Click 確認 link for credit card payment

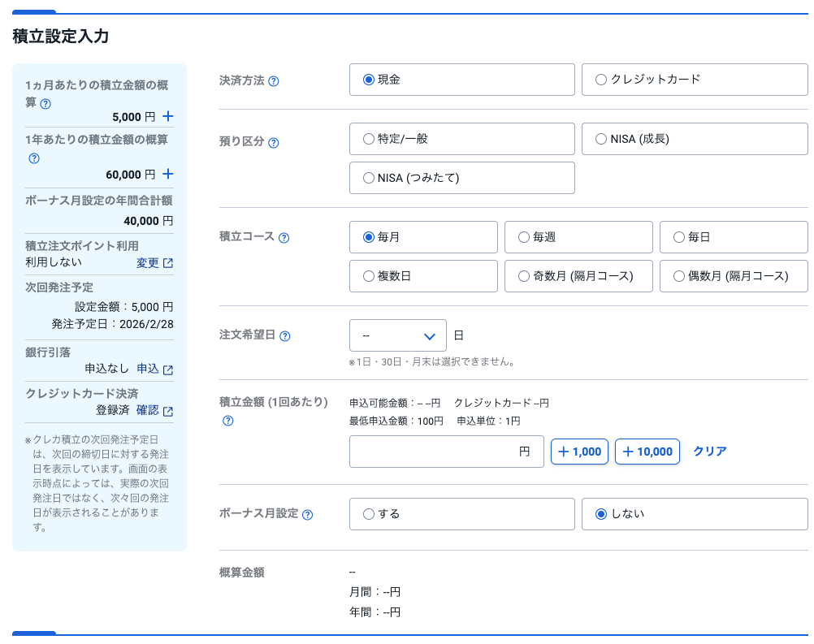click(154, 411)
